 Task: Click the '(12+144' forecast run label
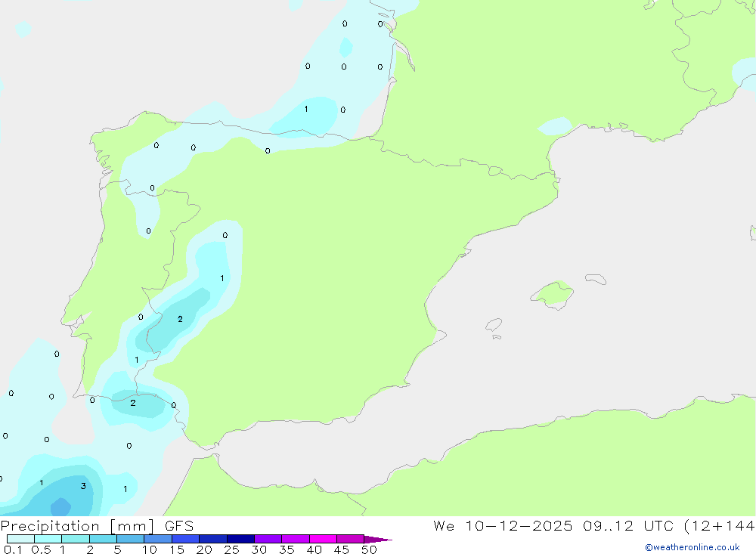click(720, 526)
